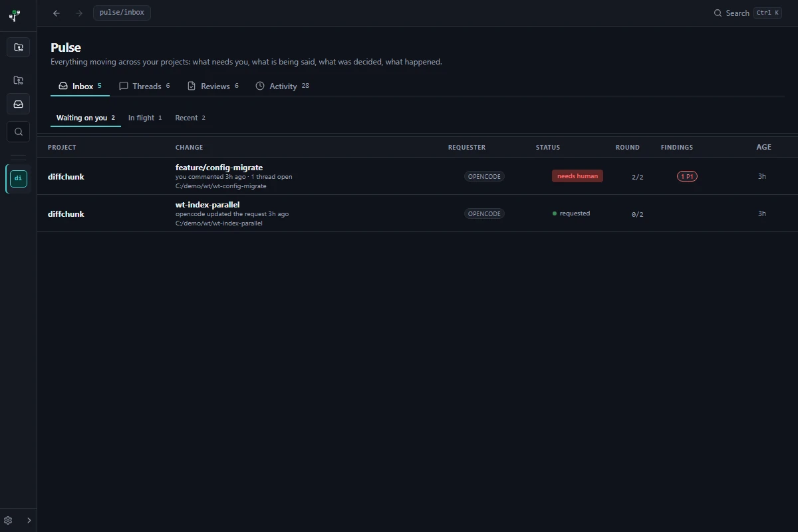The image size is (798, 532).
Task: Click diffchunk in the wt-index-parallel row
Action: tap(66, 214)
